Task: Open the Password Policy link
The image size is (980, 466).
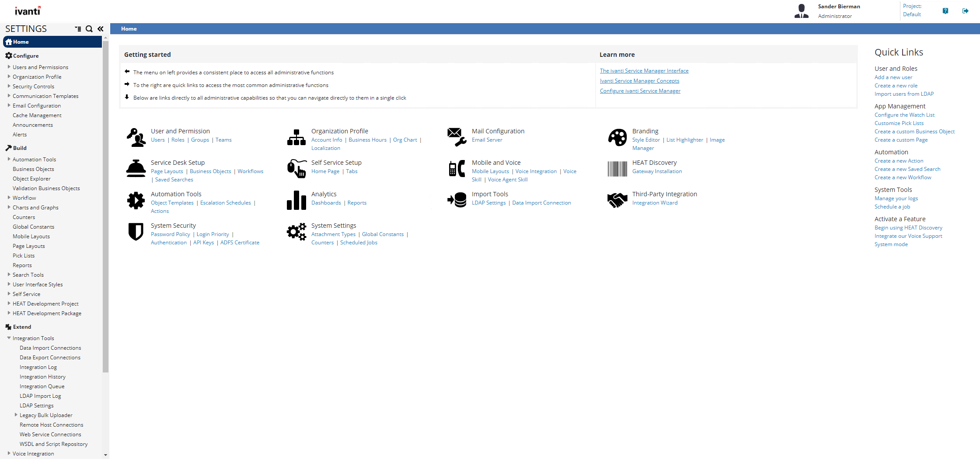Action: point(171,234)
